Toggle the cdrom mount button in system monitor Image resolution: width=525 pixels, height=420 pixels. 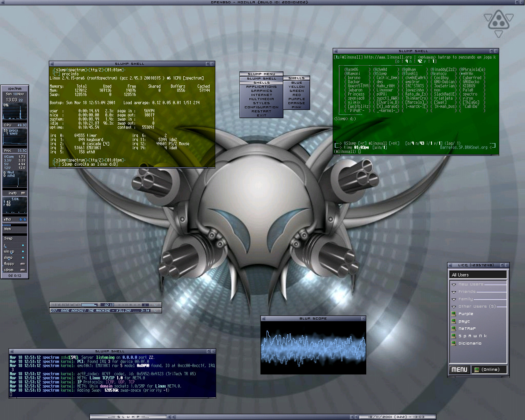(x=23, y=270)
